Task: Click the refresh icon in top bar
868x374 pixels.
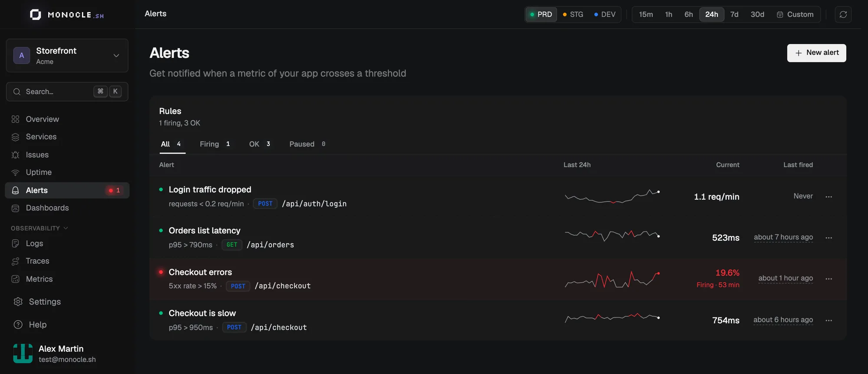Action: tap(843, 14)
